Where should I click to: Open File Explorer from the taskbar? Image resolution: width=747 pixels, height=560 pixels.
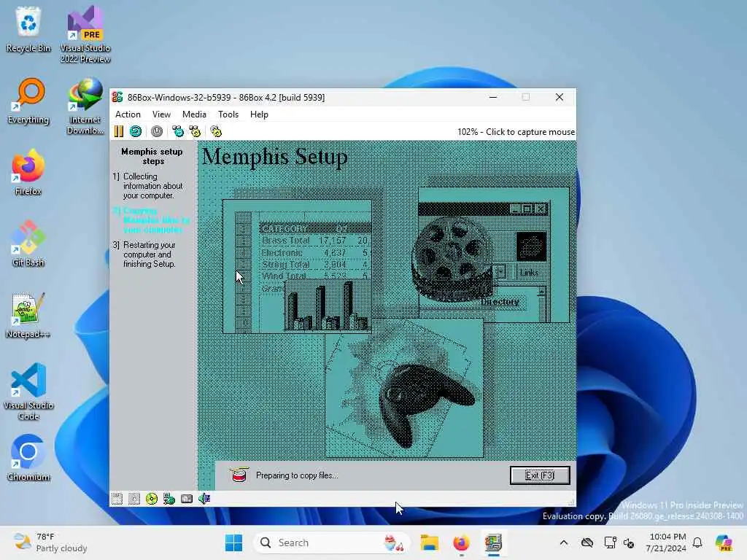pos(429,542)
